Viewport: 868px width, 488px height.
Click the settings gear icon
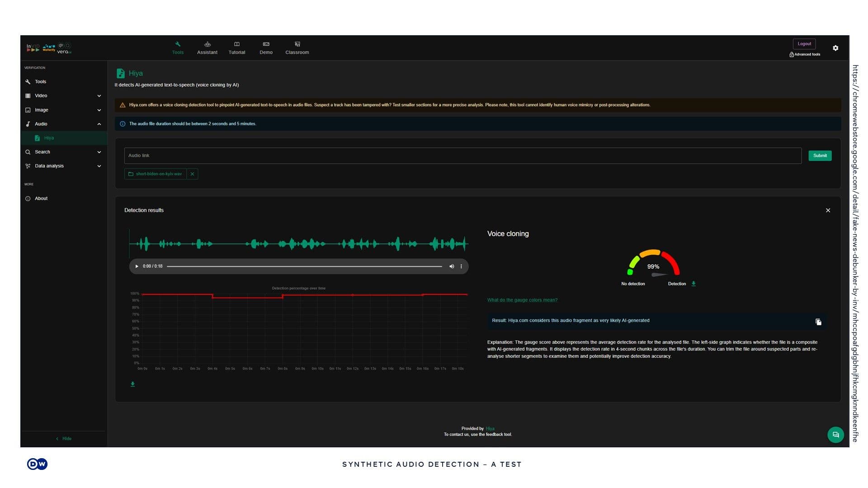pos(835,48)
